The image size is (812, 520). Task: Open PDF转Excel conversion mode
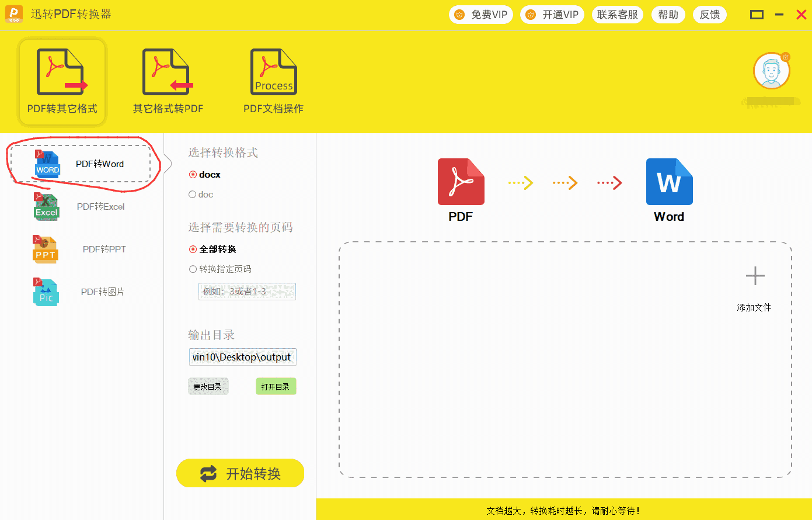46,206
